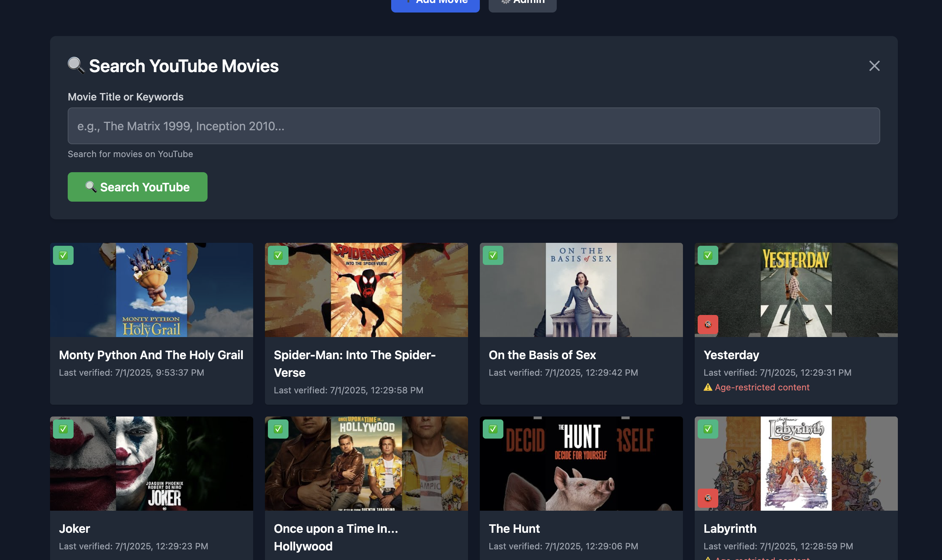Open the Labyrinth movie poster
Screen dimensions: 942x560
(x=796, y=463)
